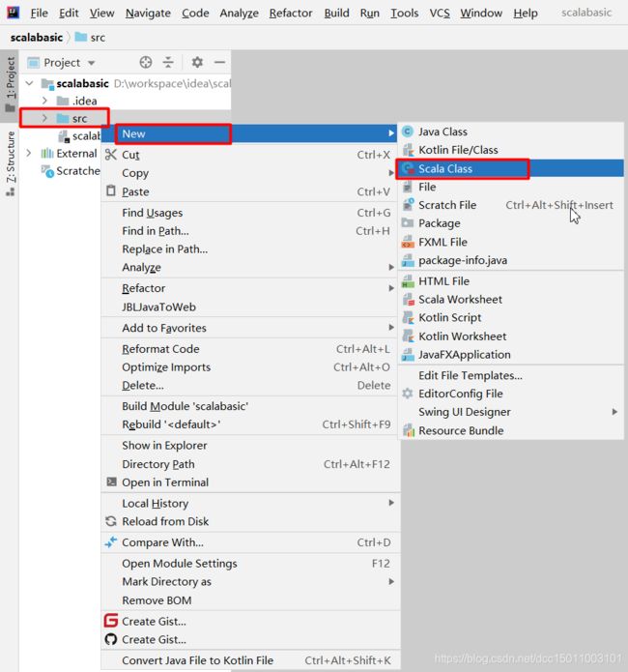The width and height of the screenshot is (628, 672).
Task: Choose Convert Java File to Kotlin File
Action: click(250, 660)
